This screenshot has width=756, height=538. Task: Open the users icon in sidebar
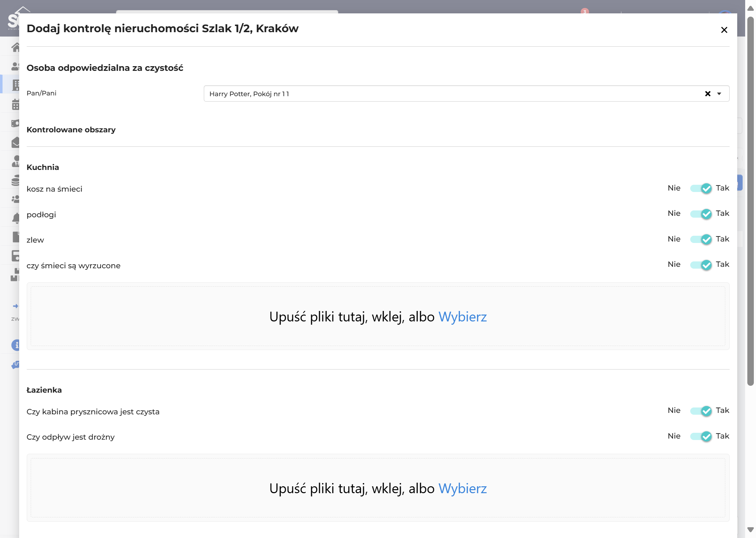(15, 67)
